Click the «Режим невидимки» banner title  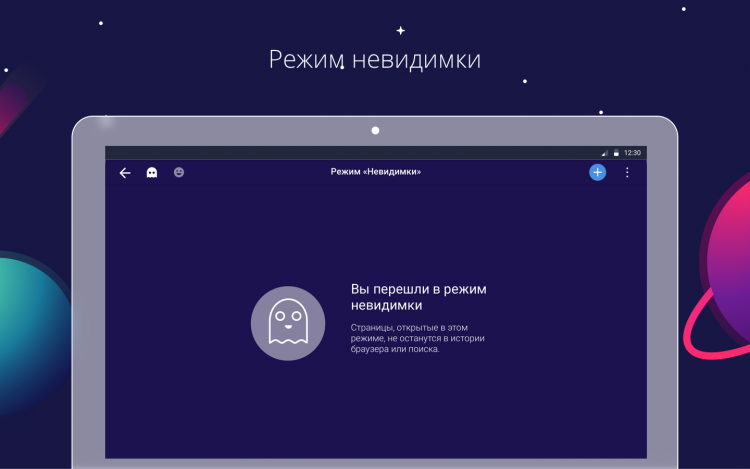click(375, 60)
